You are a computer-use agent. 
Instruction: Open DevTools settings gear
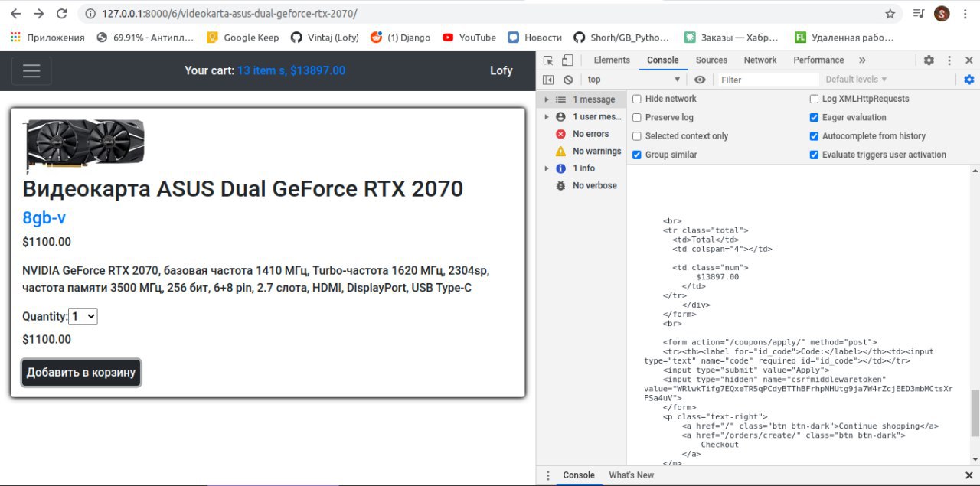pos(929,60)
